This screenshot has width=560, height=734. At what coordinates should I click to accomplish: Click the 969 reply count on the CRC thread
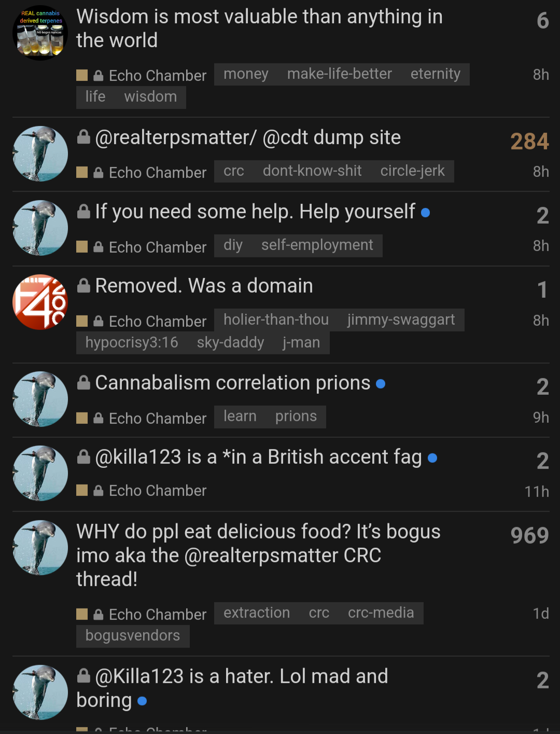point(529,535)
